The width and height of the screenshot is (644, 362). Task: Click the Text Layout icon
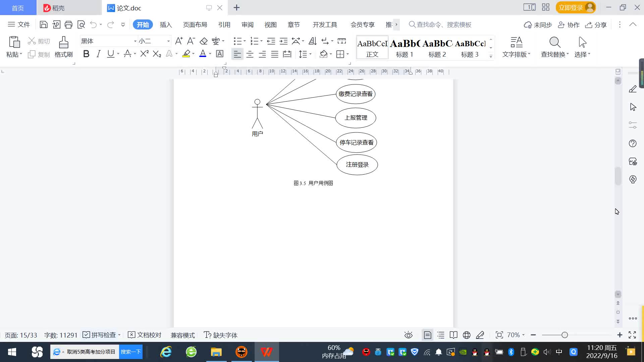click(x=517, y=43)
